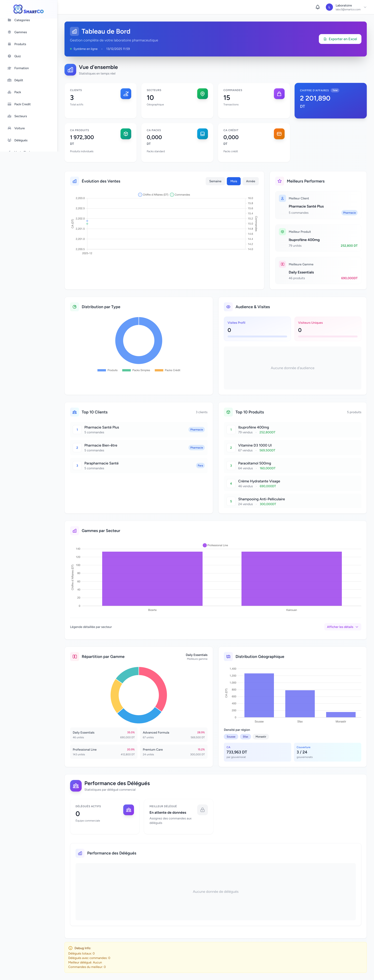This screenshot has height=980, width=374.
Task: Expand Afficher les détails section
Action: [x=343, y=627]
